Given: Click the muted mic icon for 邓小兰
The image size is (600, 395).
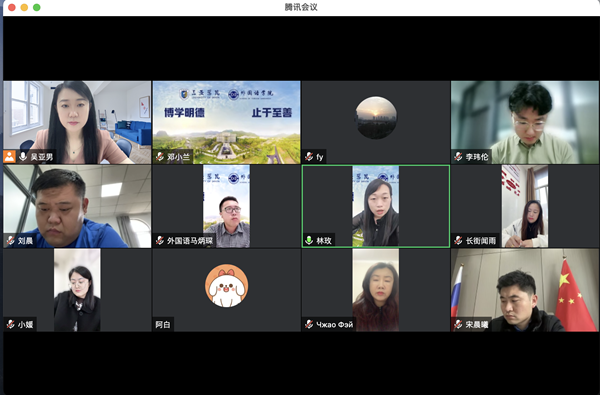Looking at the screenshot, I should tap(160, 156).
